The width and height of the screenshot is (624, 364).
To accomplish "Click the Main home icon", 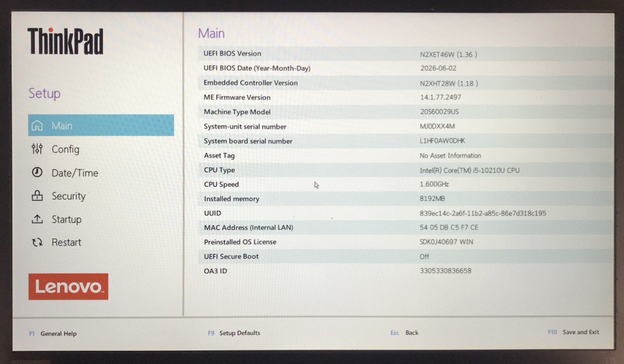I will pyautogui.click(x=37, y=125).
